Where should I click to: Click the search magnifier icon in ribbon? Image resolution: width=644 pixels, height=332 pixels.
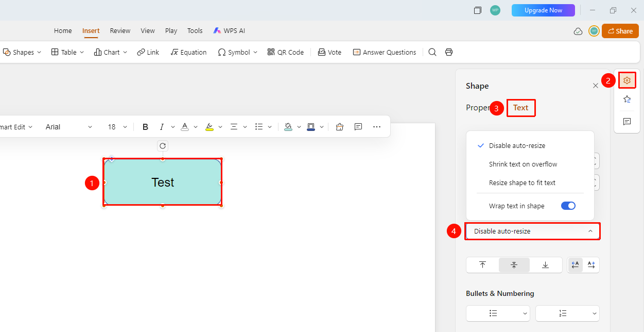coord(432,52)
